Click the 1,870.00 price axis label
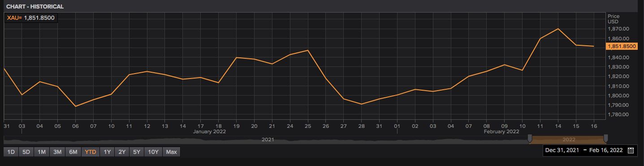 point(619,29)
